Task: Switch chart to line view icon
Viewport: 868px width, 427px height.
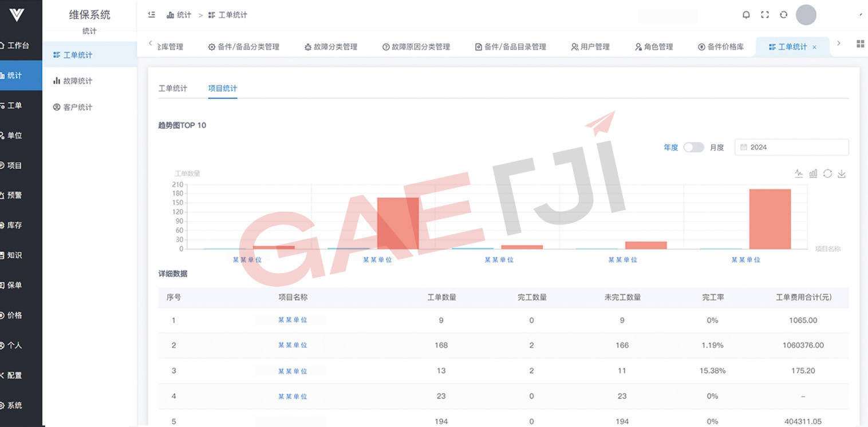Action: (x=799, y=173)
